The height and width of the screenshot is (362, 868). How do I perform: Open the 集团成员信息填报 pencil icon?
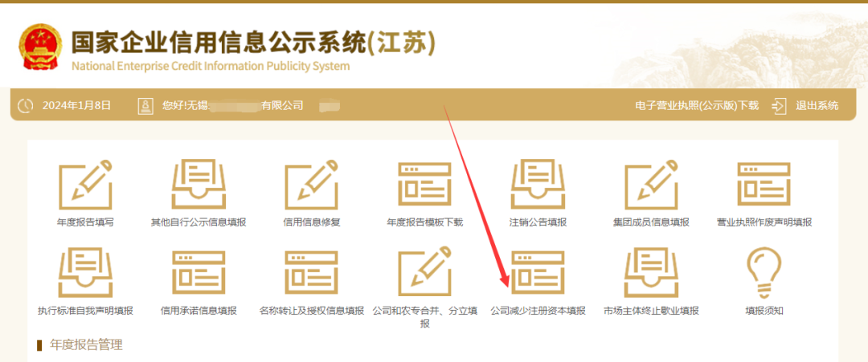tap(651, 184)
